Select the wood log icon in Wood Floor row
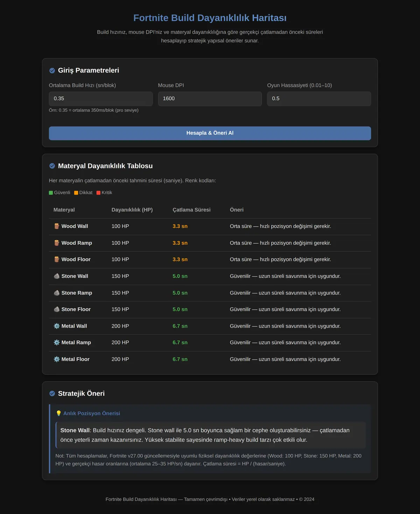The image size is (420, 514). tap(57, 259)
